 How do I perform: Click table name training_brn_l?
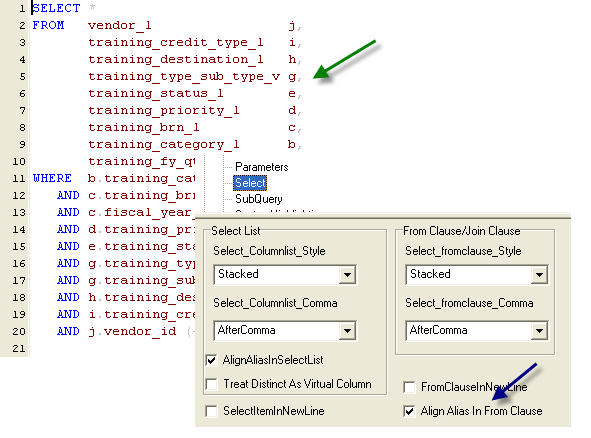click(x=144, y=127)
